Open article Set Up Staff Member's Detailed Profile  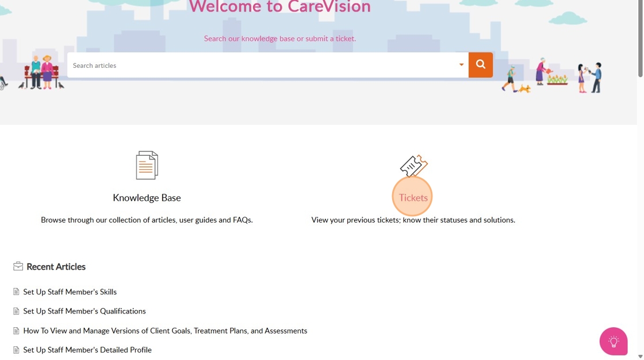pos(87,350)
